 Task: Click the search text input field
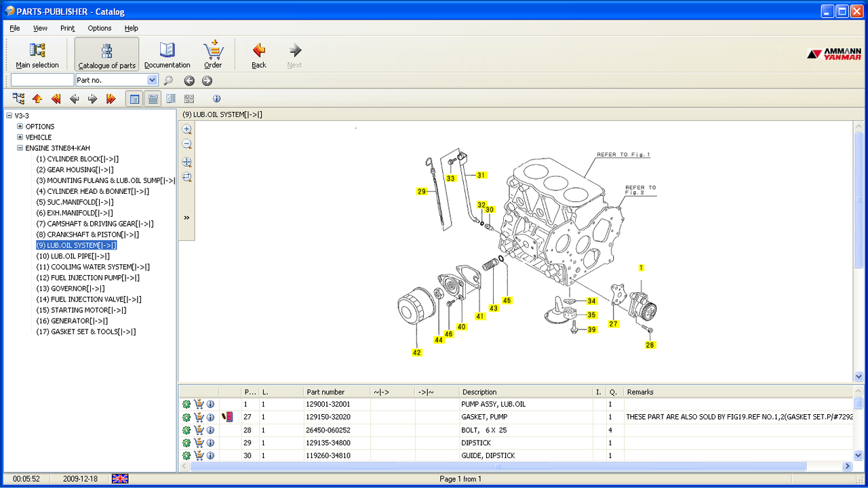(x=42, y=80)
